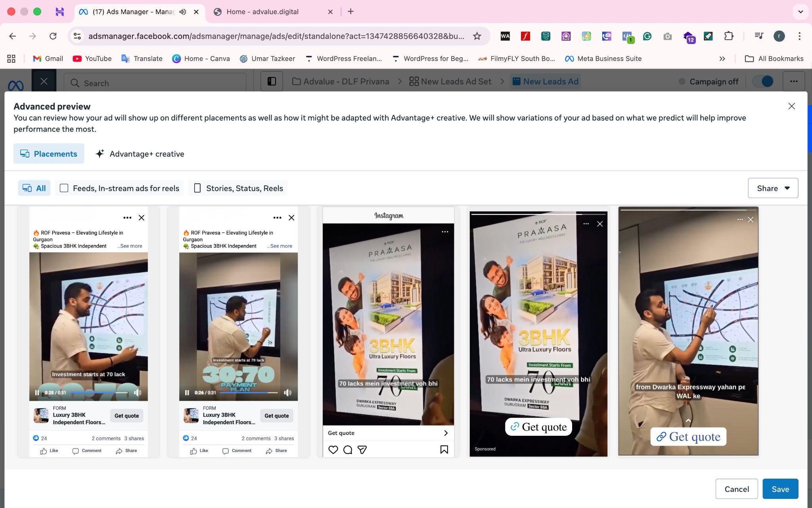This screenshot has height=508, width=812.
Task: Click the Instagram share paper-plane icon
Action: coord(362,450)
